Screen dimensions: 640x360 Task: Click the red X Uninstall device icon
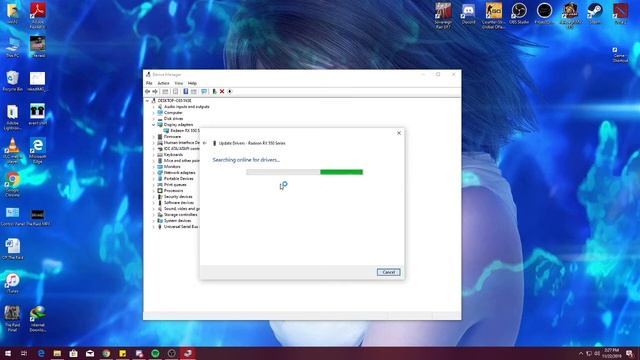[222, 91]
